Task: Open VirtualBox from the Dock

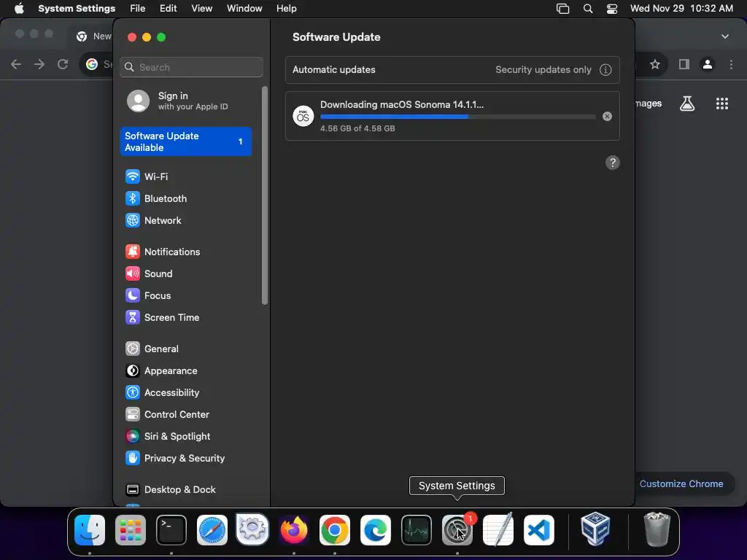Action: point(595,529)
